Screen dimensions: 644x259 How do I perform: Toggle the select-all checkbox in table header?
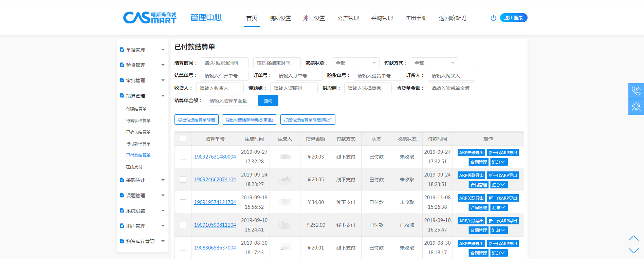(x=183, y=139)
